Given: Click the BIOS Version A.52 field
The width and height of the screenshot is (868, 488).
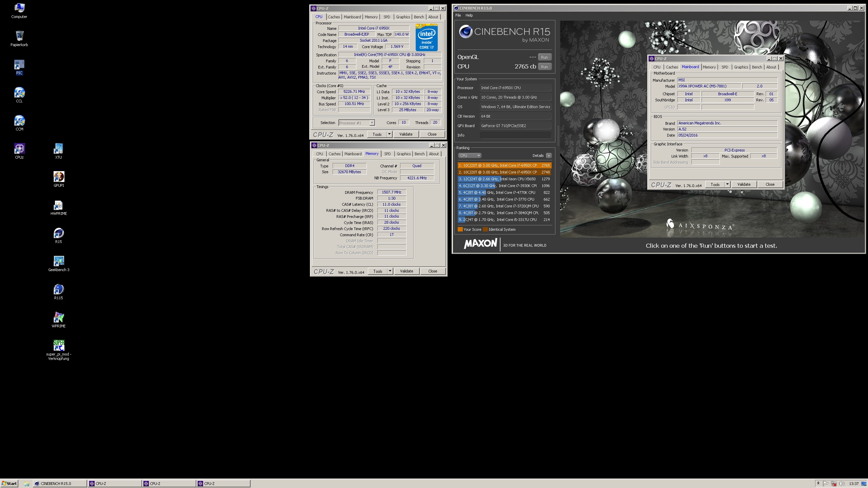Looking at the screenshot, I should click(727, 129).
